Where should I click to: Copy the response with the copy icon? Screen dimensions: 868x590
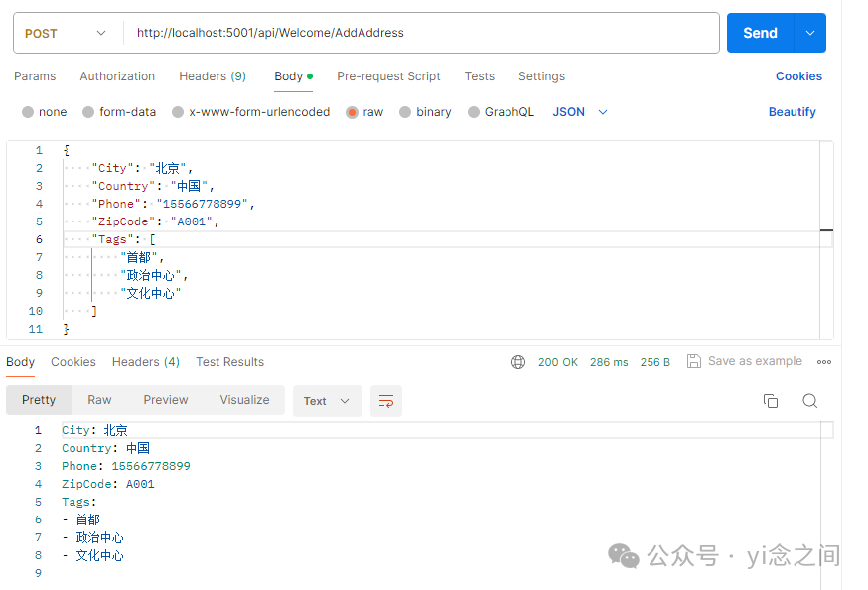coord(770,401)
